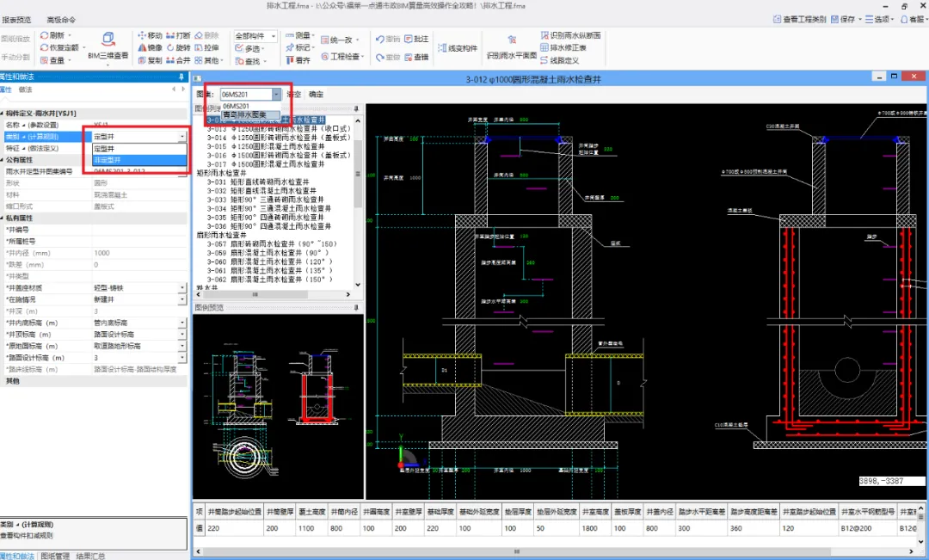Open the 原地面标高 dropdown arrow
The height and width of the screenshot is (560, 929).
pos(182,346)
